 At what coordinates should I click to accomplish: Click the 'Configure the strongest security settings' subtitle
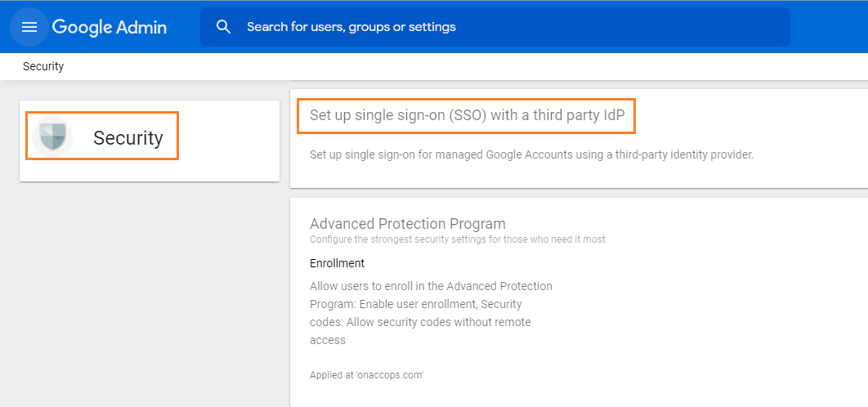coord(457,239)
